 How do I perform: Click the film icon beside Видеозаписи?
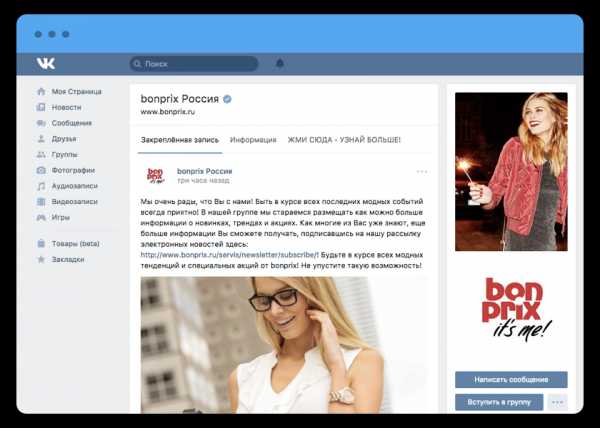pos(41,202)
